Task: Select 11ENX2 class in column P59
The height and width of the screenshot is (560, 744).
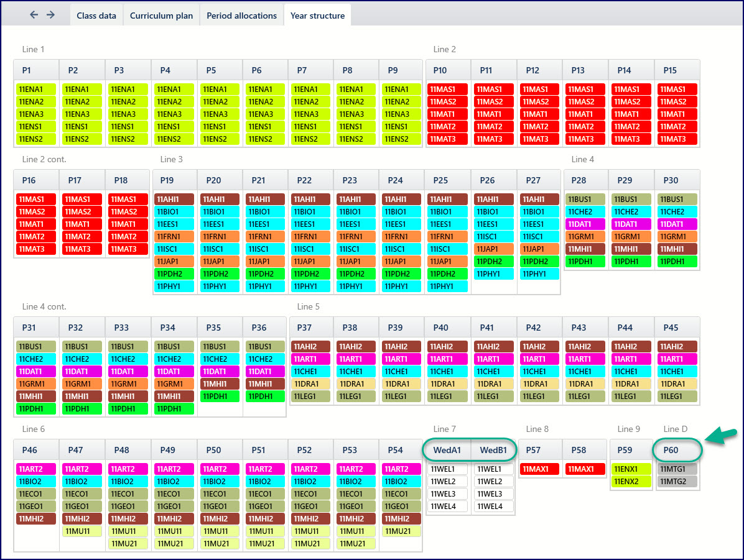Action: pos(631,481)
